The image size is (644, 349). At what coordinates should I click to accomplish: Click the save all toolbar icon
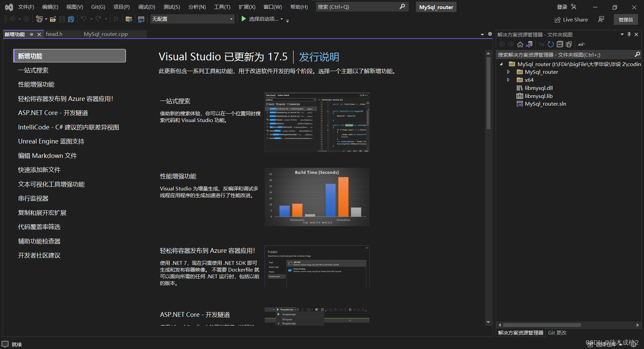click(71, 19)
